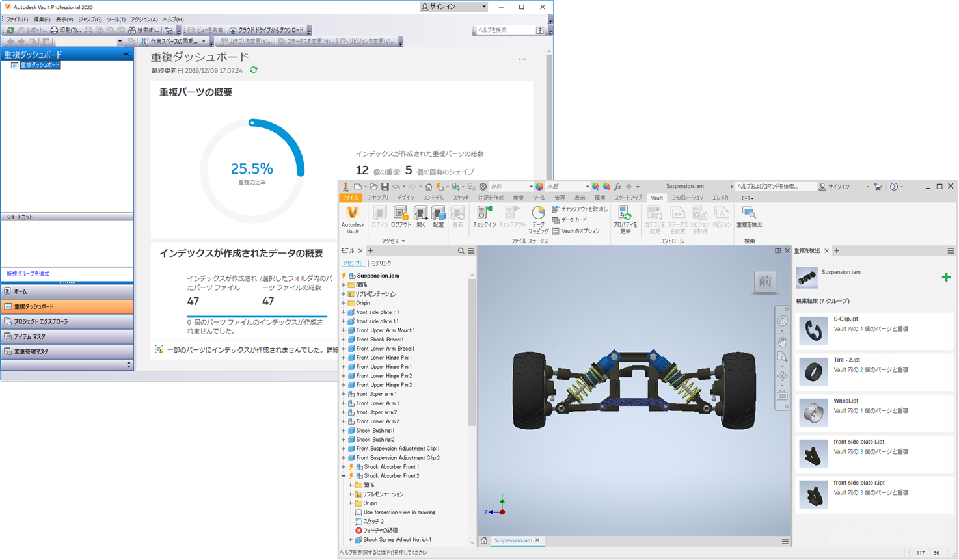Open the ツール(T) menu in Vault
959x560 pixels.
tap(116, 20)
